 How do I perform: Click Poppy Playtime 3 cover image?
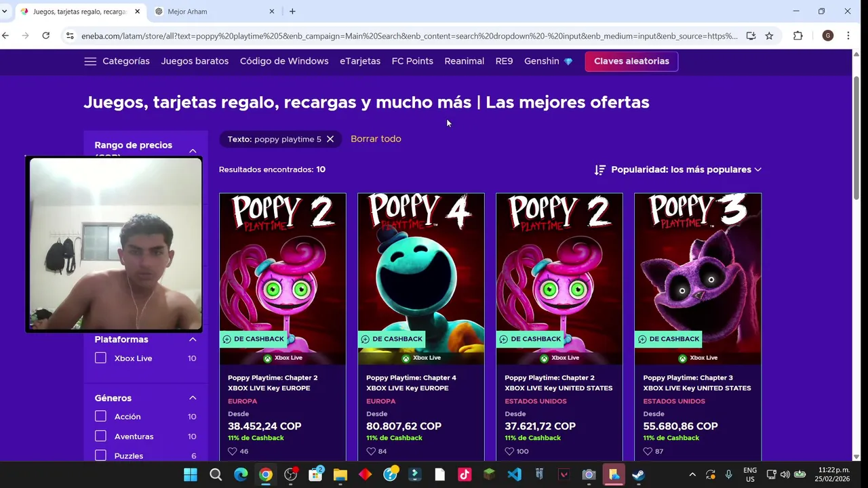[698, 278]
